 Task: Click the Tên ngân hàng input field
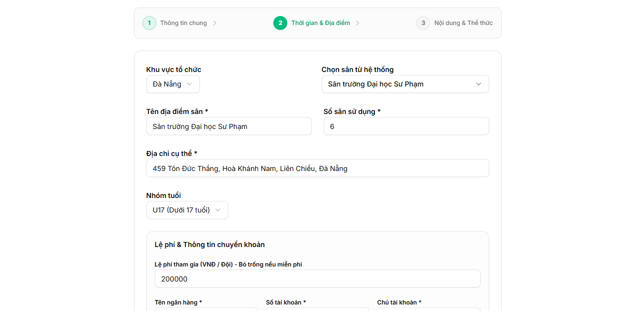coord(206,309)
